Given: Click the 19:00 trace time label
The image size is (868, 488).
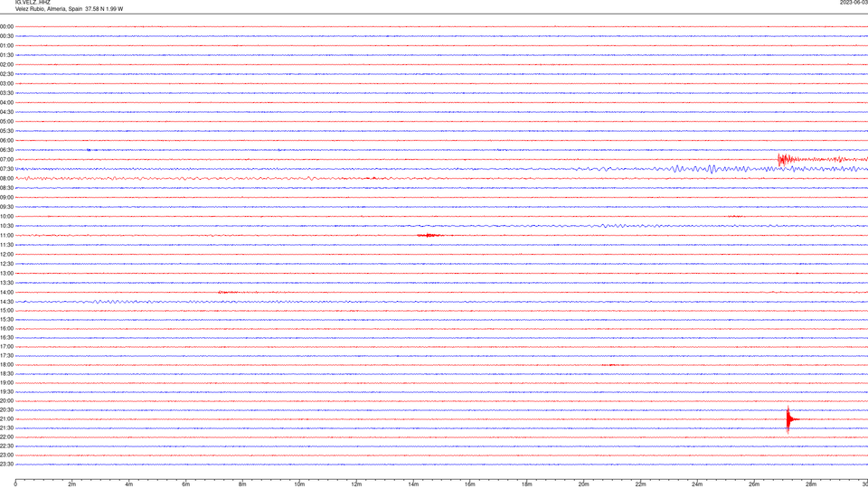Looking at the screenshot, I should tap(6, 383).
